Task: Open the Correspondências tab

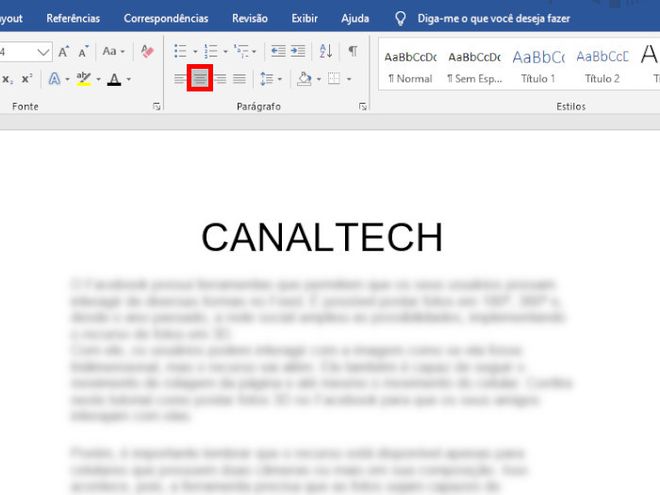Action: click(166, 19)
